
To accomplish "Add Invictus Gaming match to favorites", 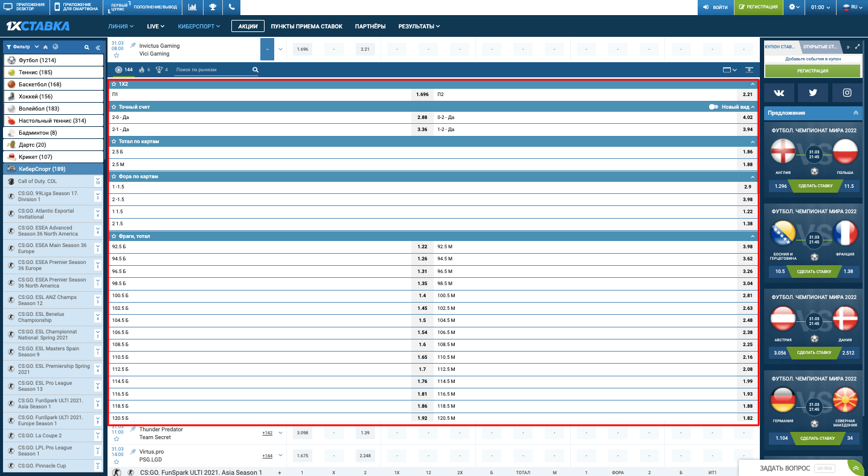I will [x=117, y=55].
